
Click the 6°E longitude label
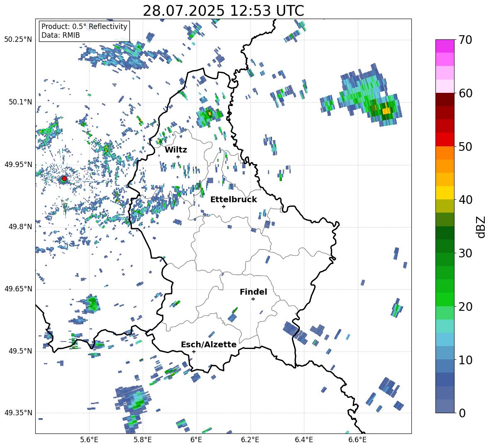[196, 440]
